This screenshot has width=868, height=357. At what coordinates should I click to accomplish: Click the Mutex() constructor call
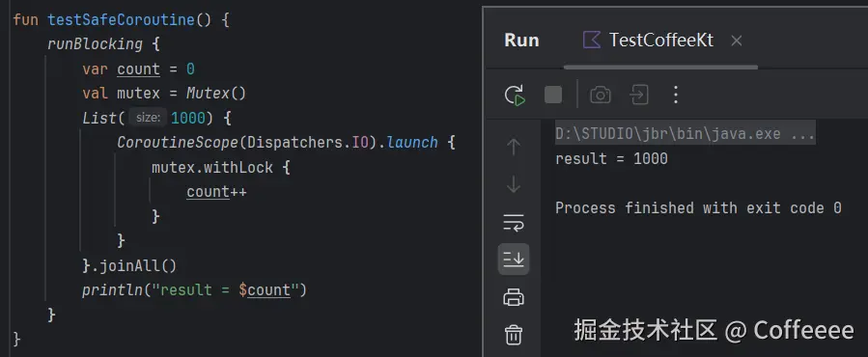[x=216, y=94]
